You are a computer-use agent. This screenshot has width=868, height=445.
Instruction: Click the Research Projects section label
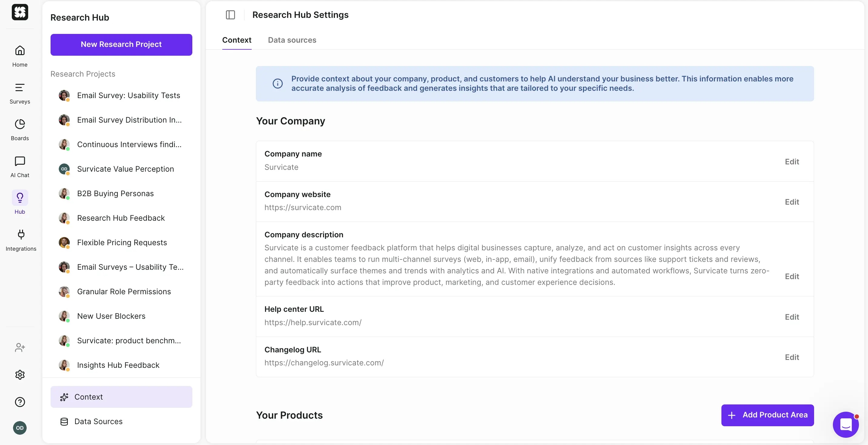click(x=83, y=74)
